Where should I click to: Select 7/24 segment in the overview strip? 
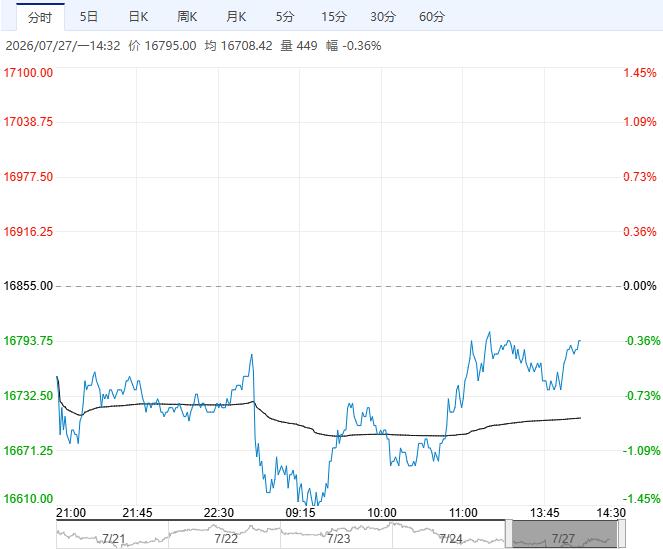coord(451,538)
